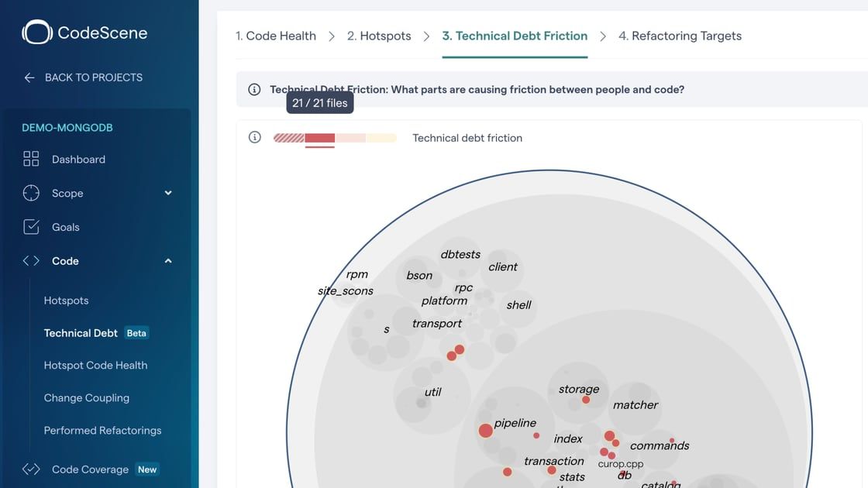Open the Dashboard page
Viewport: 868px width, 488px height.
click(78, 160)
